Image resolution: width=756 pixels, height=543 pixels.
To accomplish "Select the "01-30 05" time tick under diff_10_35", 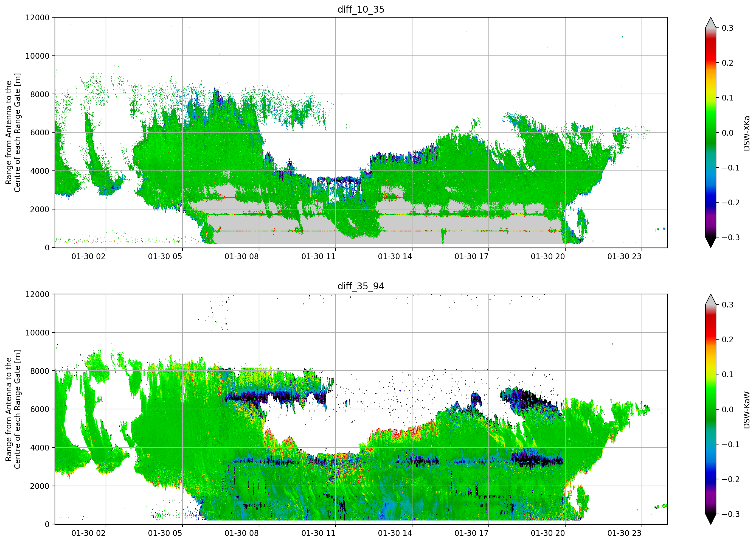I will [165, 256].
